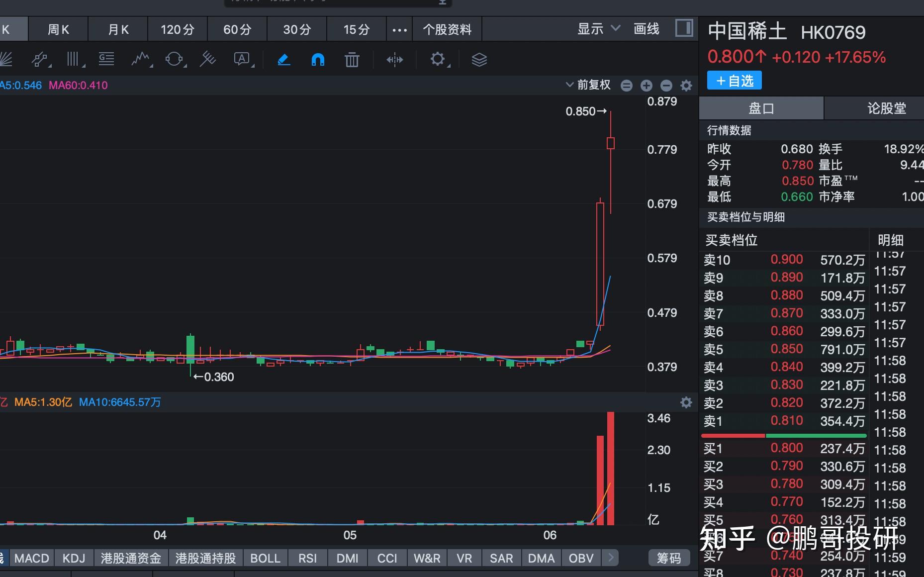The image size is (924, 577).
Task: Click the 卖1 price 0.810
Action: 787,421
